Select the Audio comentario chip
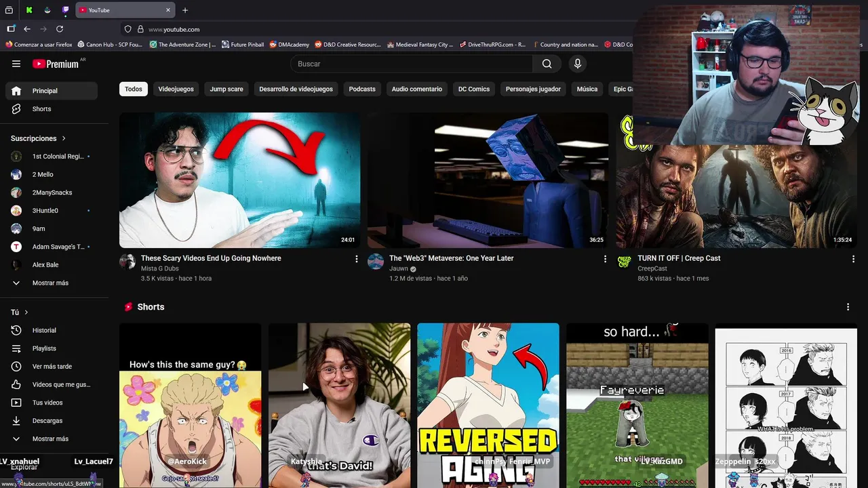Viewport: 868px width, 488px height. click(416, 89)
